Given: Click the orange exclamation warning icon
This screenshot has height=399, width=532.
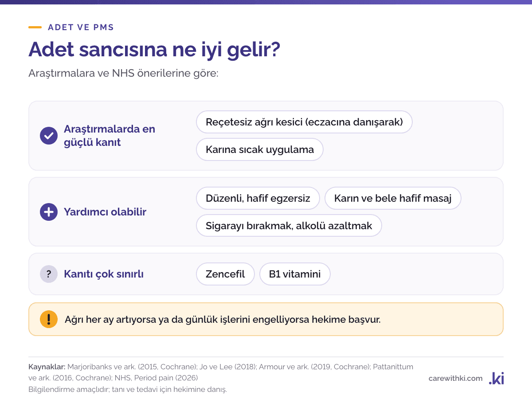Looking at the screenshot, I should [49, 319].
